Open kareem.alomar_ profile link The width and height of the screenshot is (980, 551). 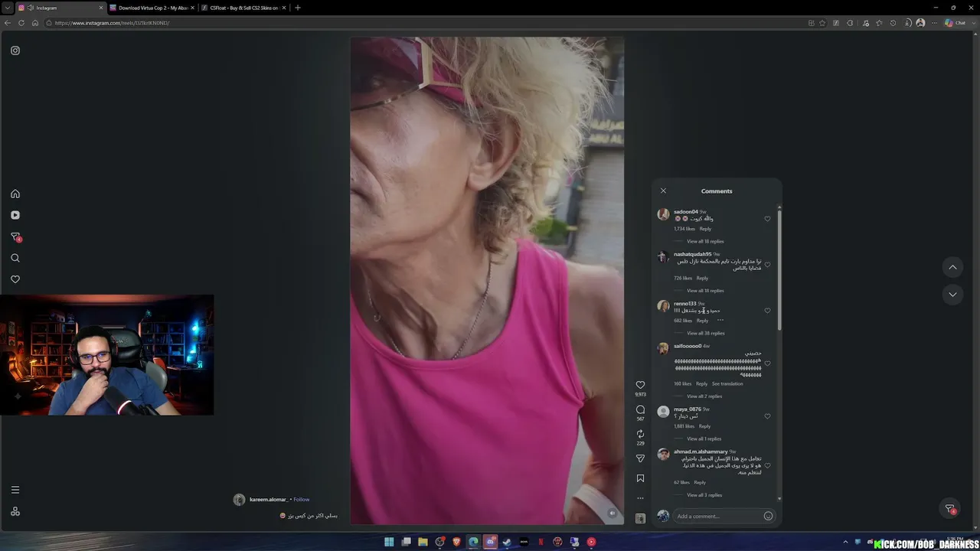268,500
